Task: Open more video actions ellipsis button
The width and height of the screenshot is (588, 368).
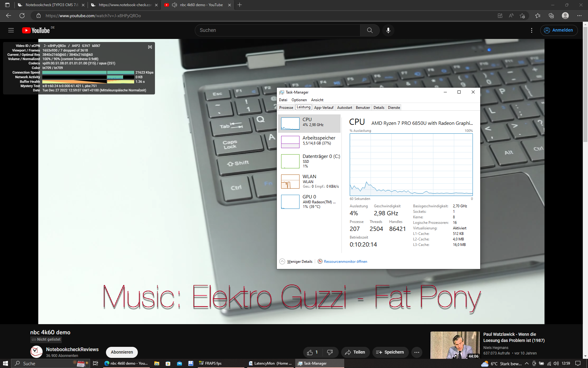Action: 417,352
